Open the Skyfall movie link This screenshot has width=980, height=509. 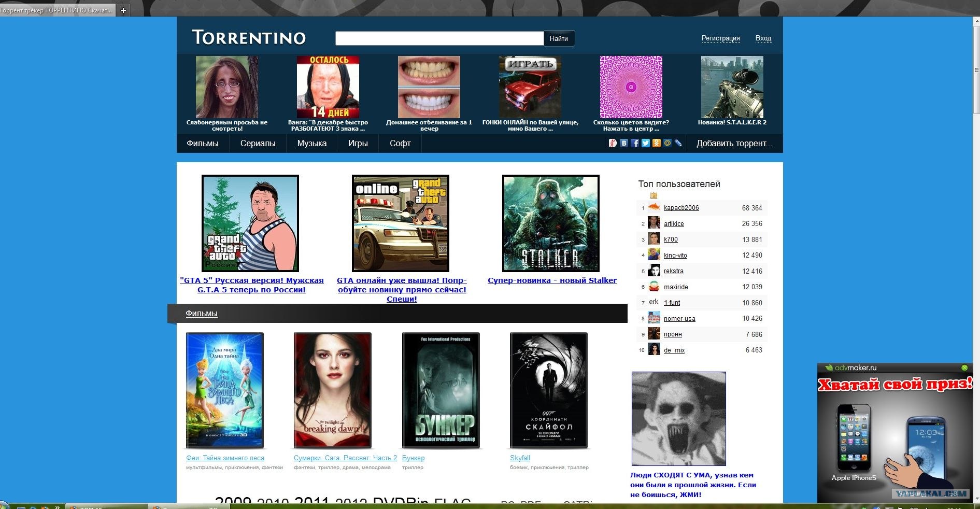pyautogui.click(x=520, y=458)
